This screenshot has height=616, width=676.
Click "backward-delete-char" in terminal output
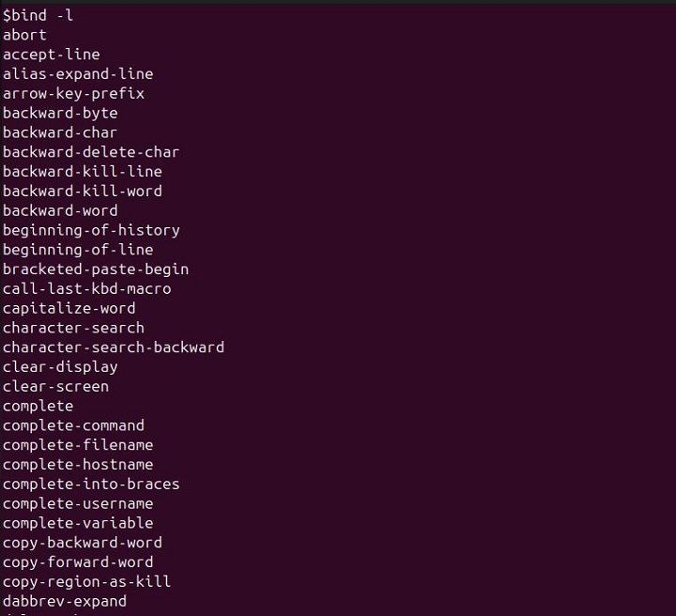pos(91,152)
